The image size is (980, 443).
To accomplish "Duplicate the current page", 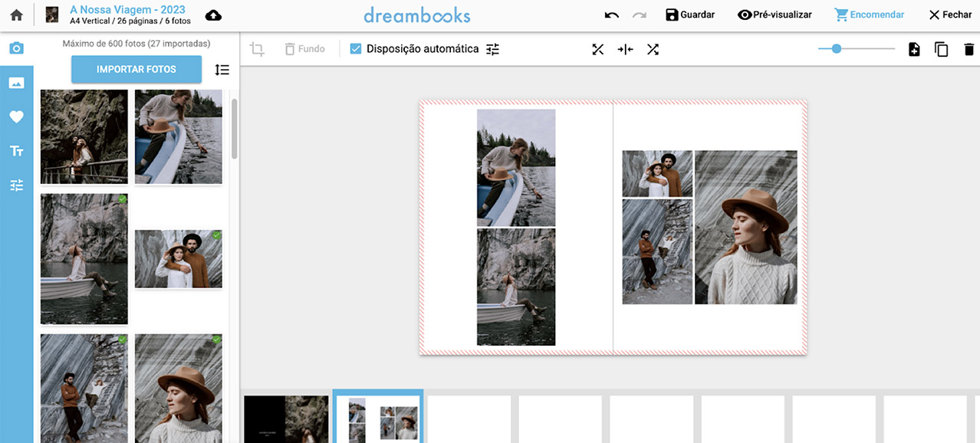I will click(x=941, y=49).
